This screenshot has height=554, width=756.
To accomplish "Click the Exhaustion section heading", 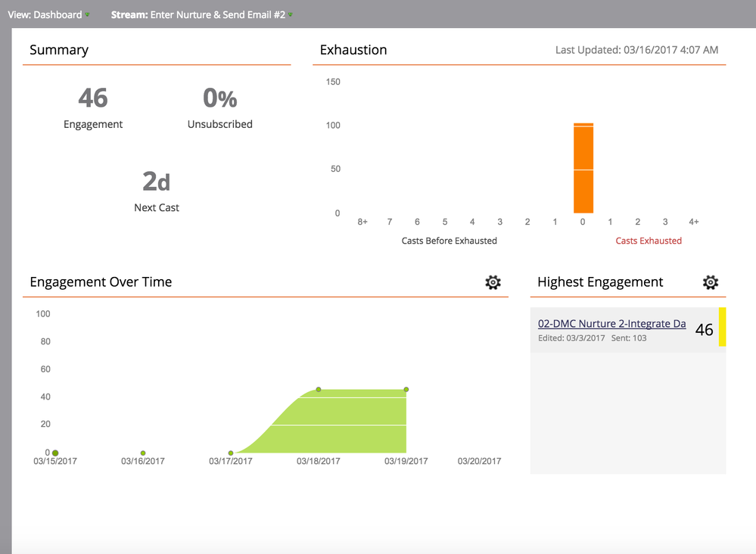I will click(353, 50).
